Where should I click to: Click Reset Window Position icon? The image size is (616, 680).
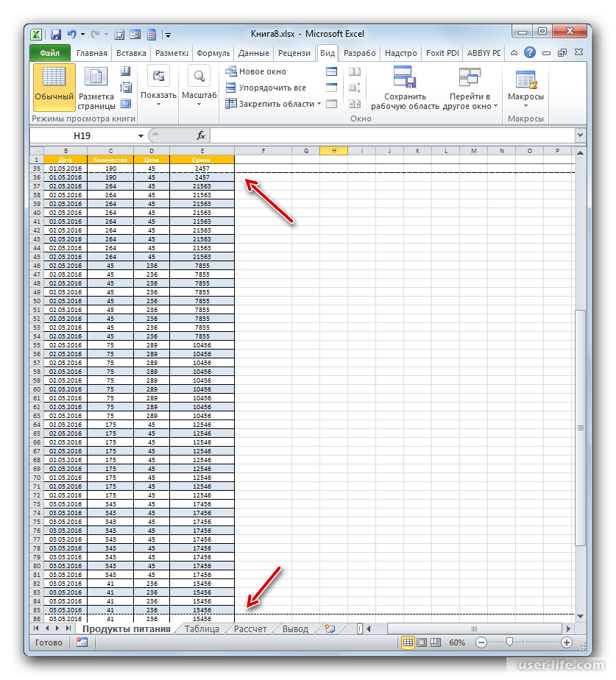(x=355, y=104)
